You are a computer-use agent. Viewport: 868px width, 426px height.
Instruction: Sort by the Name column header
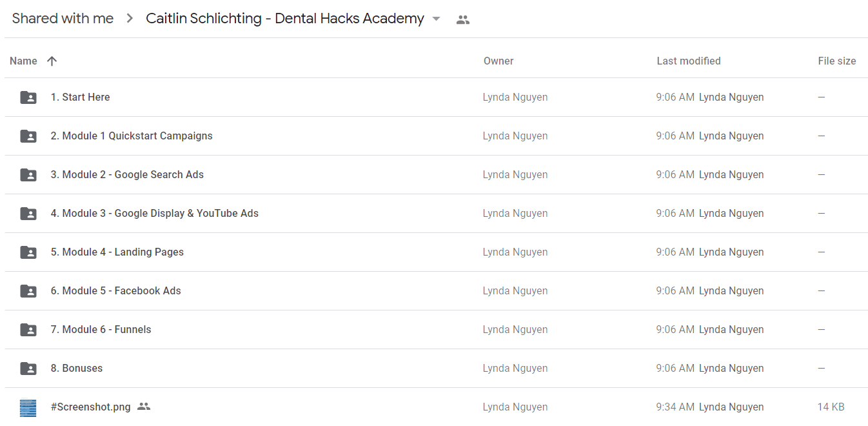24,61
